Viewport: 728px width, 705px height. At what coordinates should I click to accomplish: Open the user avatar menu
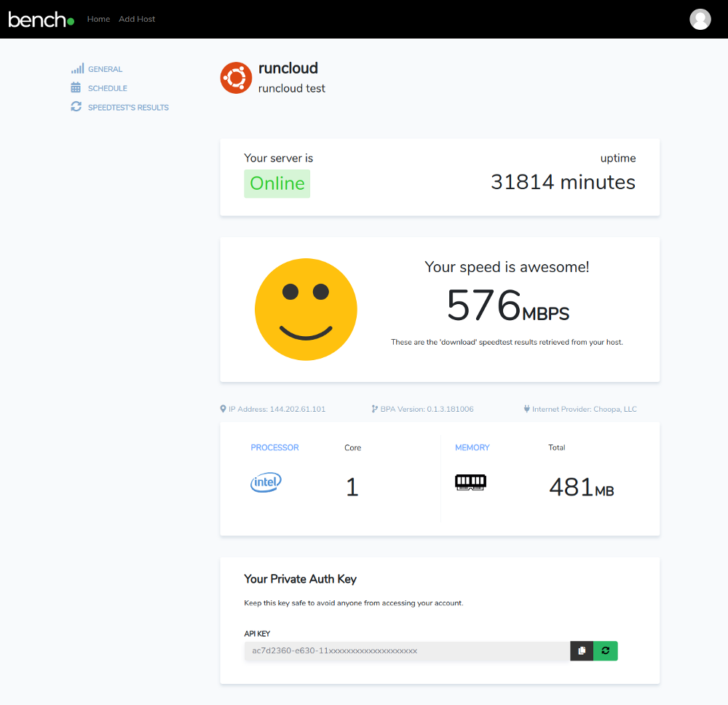(700, 20)
